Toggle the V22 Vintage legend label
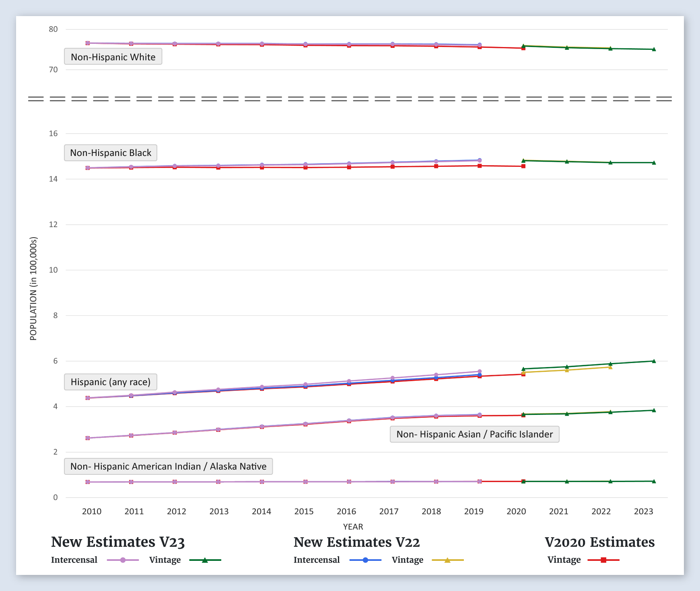This screenshot has width=700, height=591. [x=408, y=560]
